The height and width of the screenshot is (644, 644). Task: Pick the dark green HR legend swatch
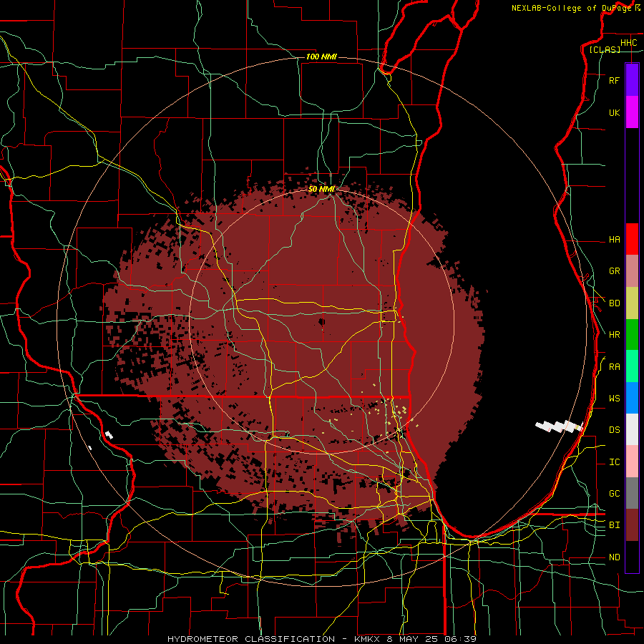[632, 335]
